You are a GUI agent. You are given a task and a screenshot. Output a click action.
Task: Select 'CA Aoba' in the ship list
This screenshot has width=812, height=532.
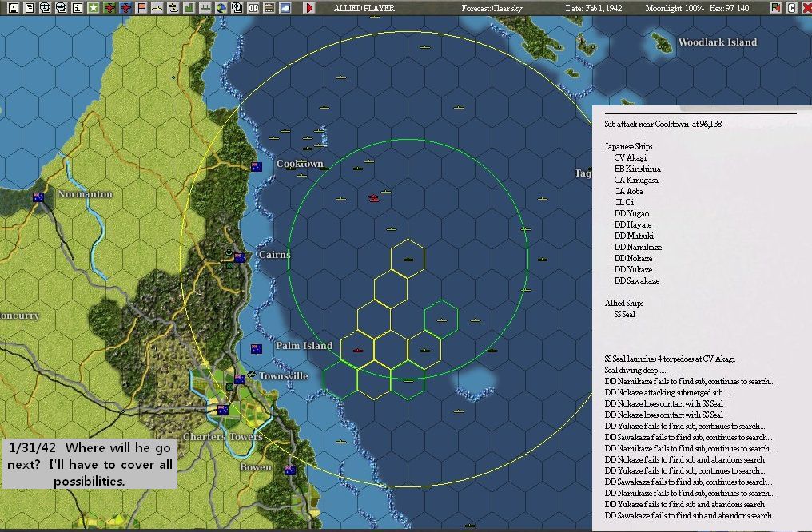click(x=629, y=192)
